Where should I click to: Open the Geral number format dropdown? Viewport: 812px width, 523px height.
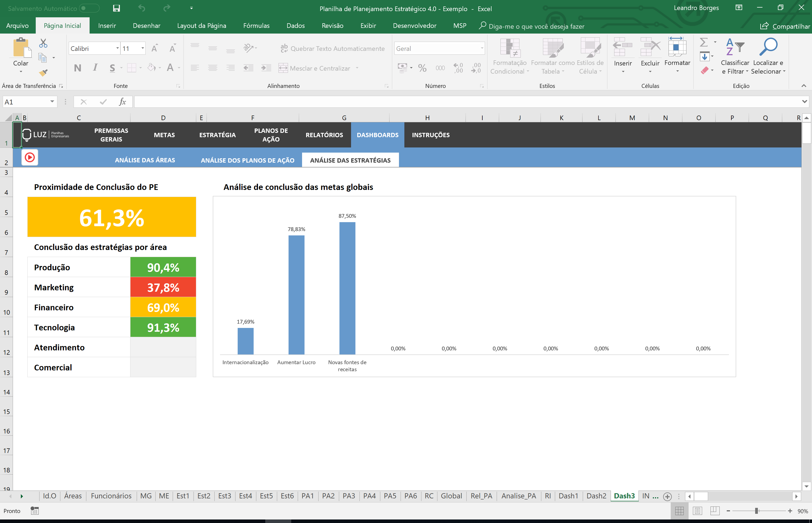(482, 48)
